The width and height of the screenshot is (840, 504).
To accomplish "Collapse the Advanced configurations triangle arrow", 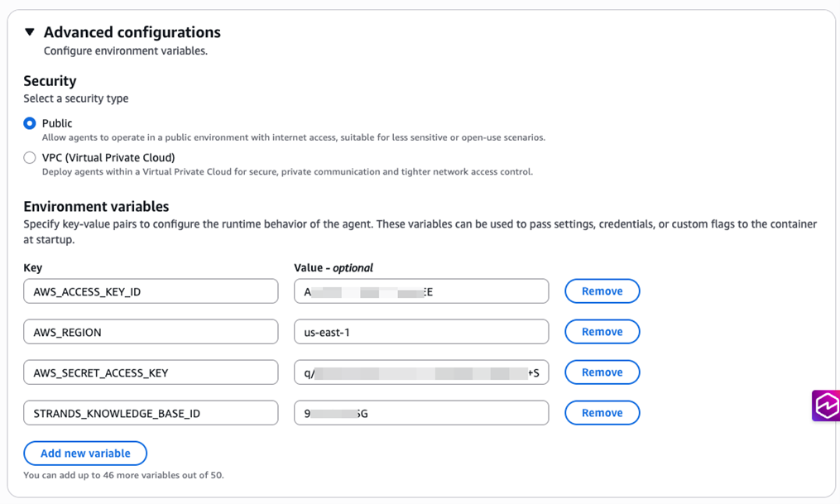I will coord(30,32).
